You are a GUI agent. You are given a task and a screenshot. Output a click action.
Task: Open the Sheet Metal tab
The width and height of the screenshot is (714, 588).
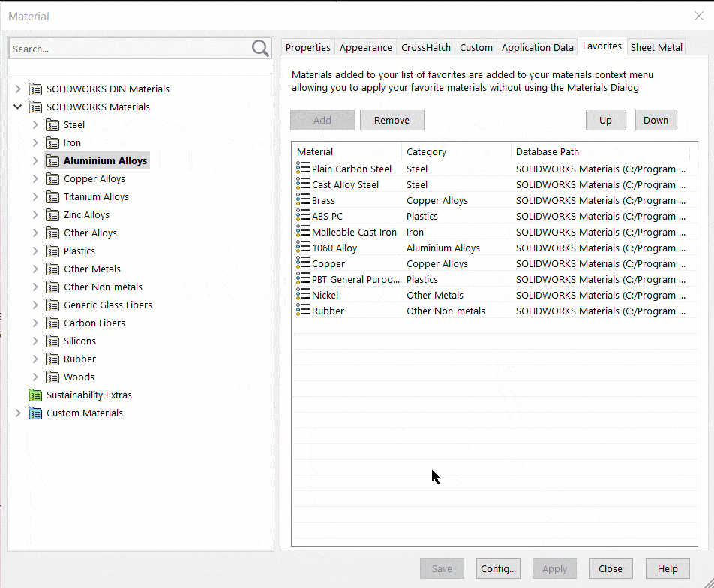point(656,47)
